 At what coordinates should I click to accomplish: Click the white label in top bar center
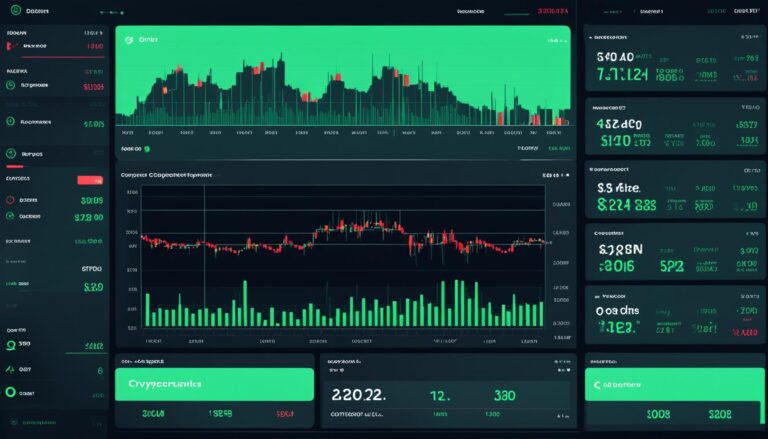click(x=470, y=11)
